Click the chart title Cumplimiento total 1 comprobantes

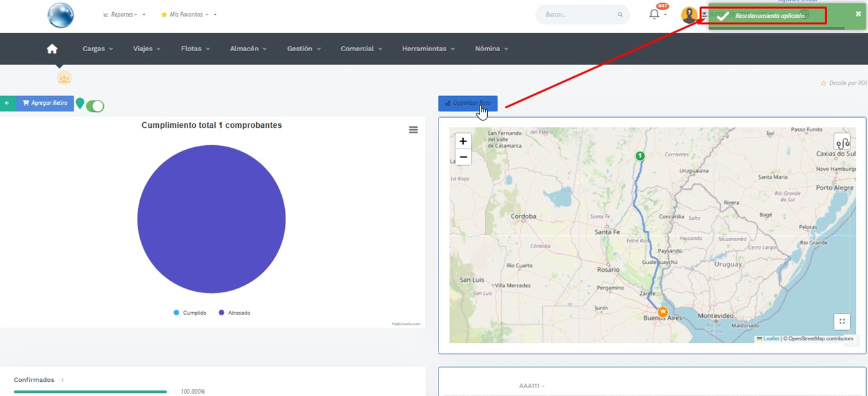[x=212, y=125]
